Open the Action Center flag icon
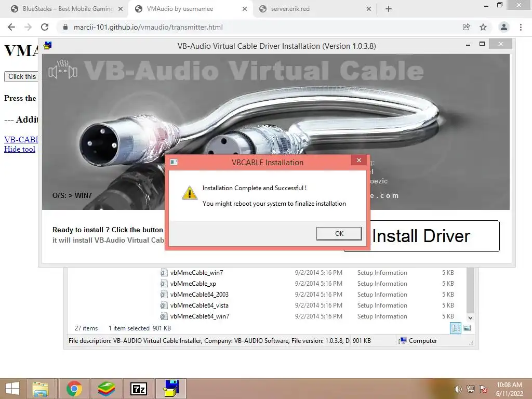The height and width of the screenshot is (399, 532). 483,389
